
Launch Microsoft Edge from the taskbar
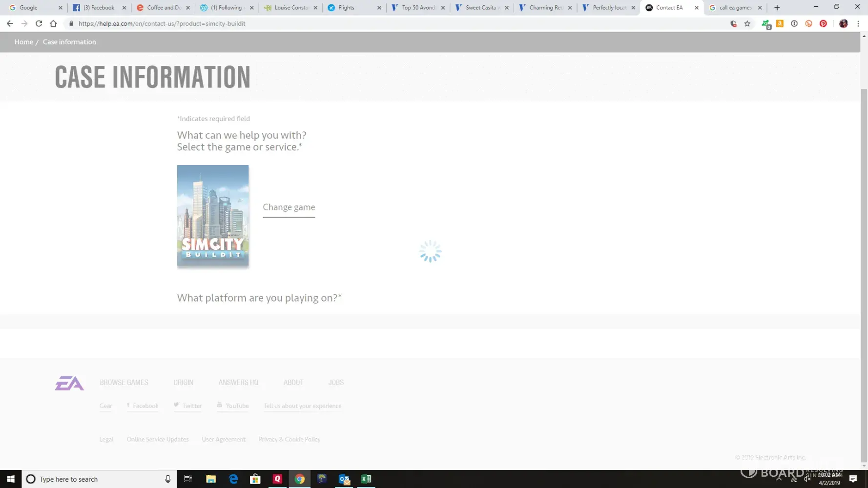click(233, 479)
